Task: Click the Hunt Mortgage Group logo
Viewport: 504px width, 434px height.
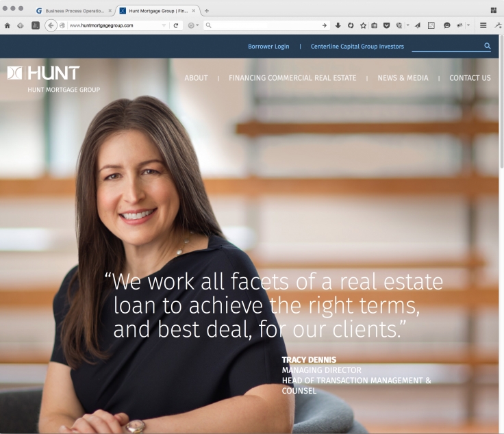Action: (53, 79)
